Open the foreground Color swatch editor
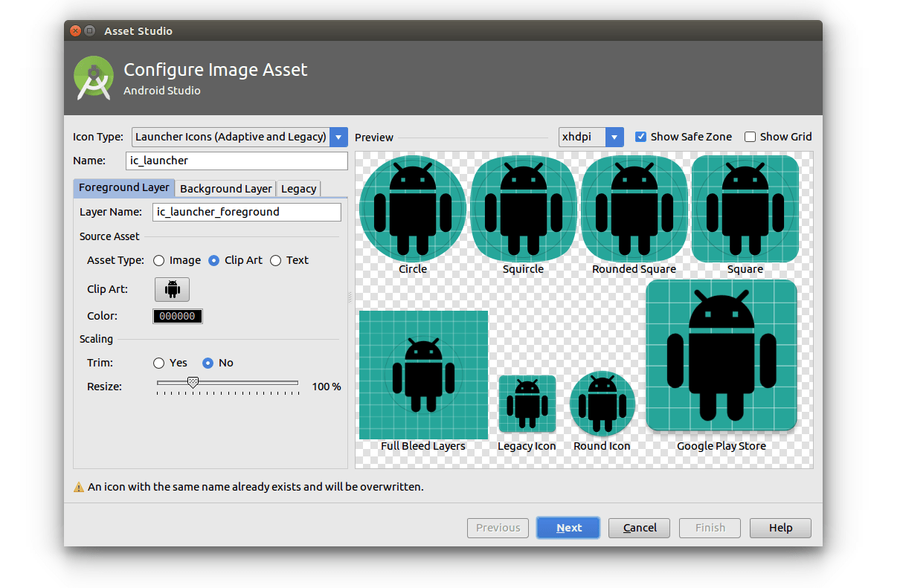 [177, 316]
